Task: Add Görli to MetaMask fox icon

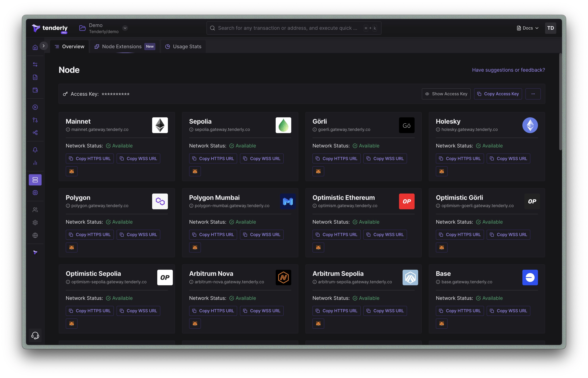Action: click(x=318, y=171)
